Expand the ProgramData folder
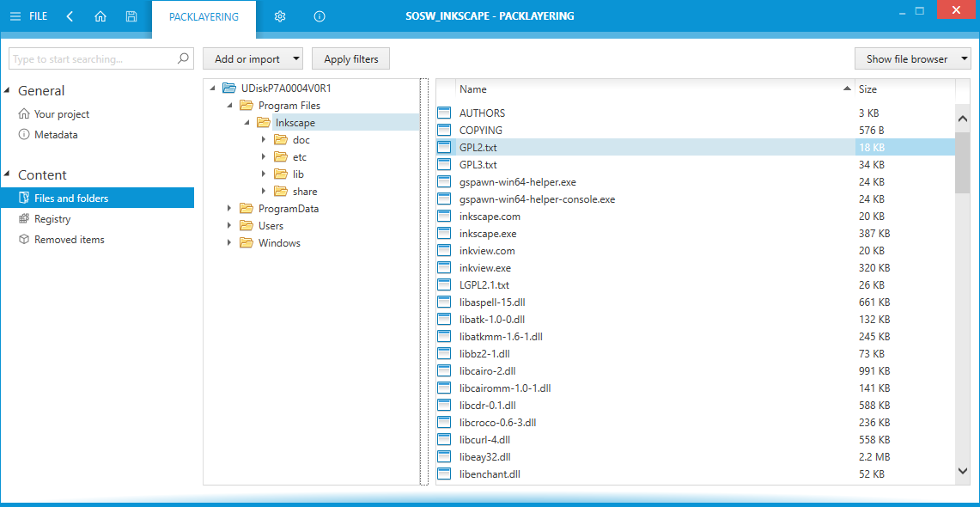The height and width of the screenshot is (507, 980). click(x=230, y=208)
